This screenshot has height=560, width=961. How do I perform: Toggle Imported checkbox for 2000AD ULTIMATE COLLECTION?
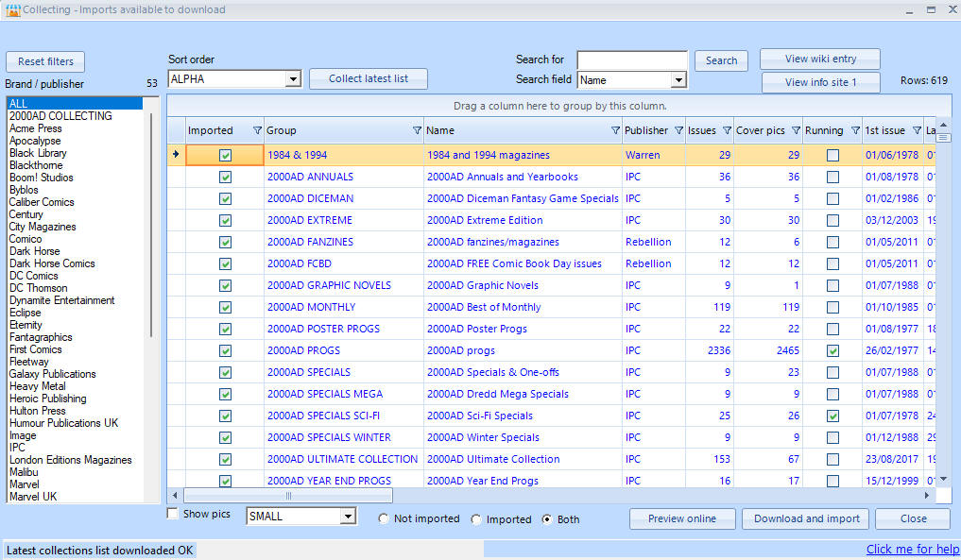coord(226,460)
